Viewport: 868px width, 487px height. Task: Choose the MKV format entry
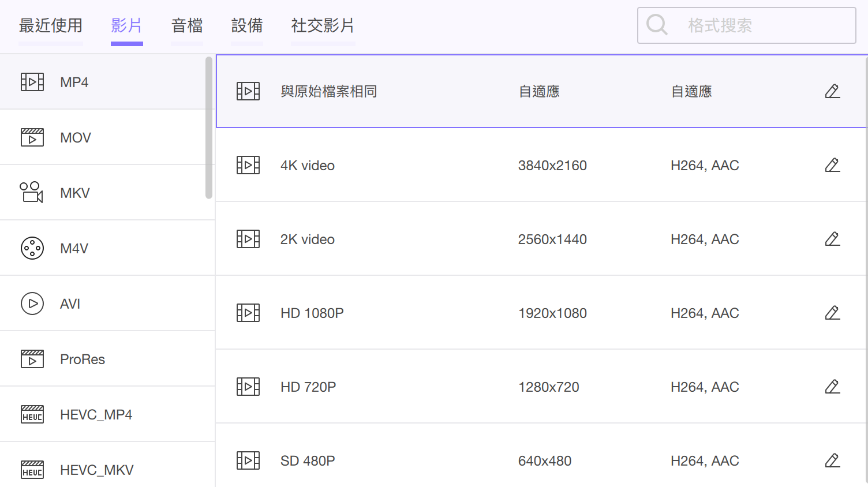pos(107,193)
